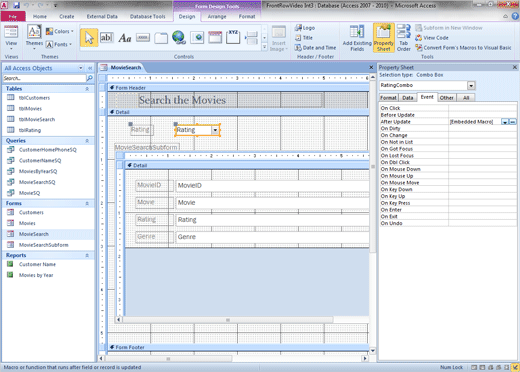Click the Insert Image button
This screenshot has height=372, width=520.
(278, 39)
